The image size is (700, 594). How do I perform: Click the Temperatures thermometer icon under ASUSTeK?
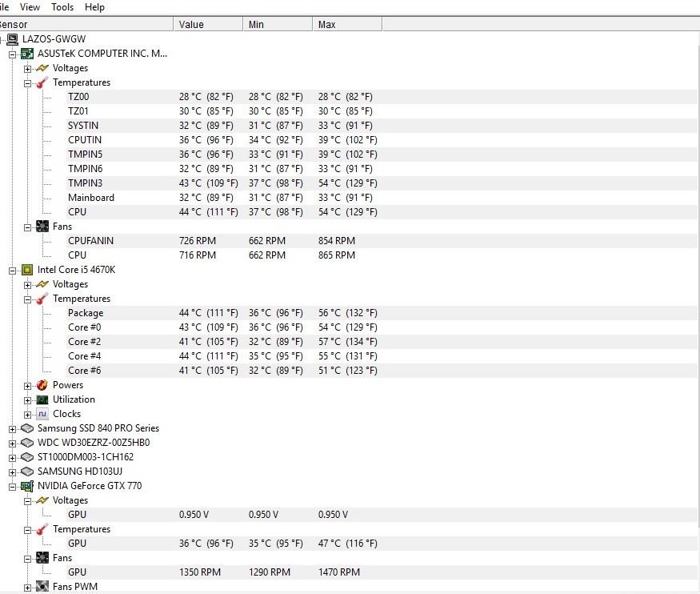(x=42, y=82)
